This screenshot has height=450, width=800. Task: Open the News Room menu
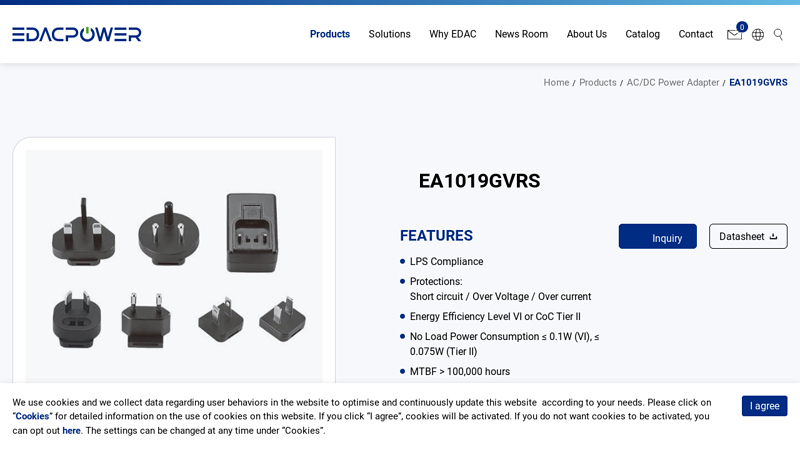click(521, 34)
